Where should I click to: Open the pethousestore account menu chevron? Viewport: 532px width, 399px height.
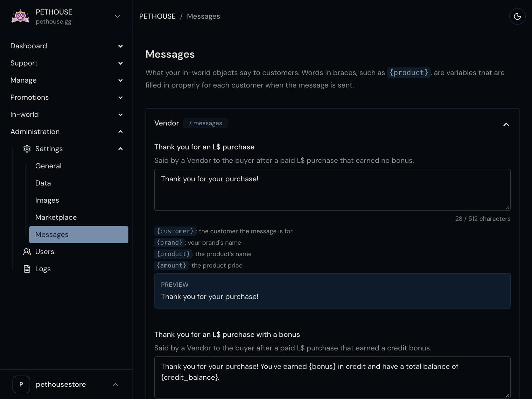(115, 384)
